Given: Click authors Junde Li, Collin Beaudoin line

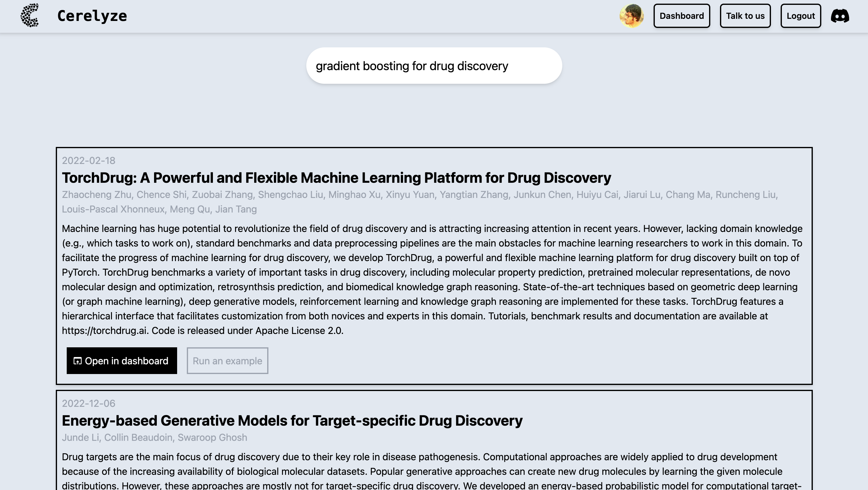Looking at the screenshot, I should point(154,437).
